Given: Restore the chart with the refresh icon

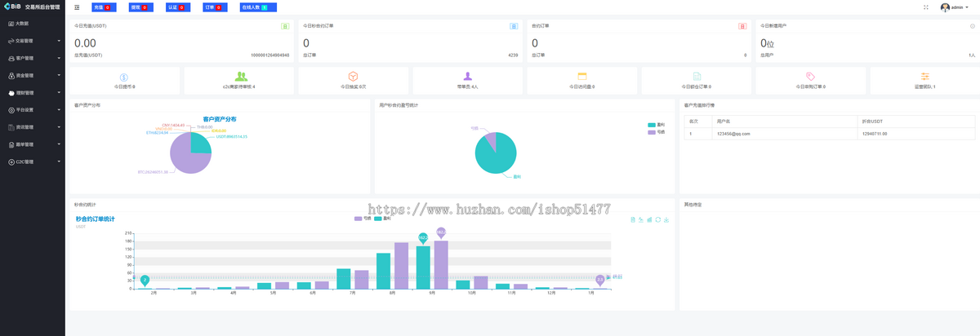Looking at the screenshot, I should point(658,219).
